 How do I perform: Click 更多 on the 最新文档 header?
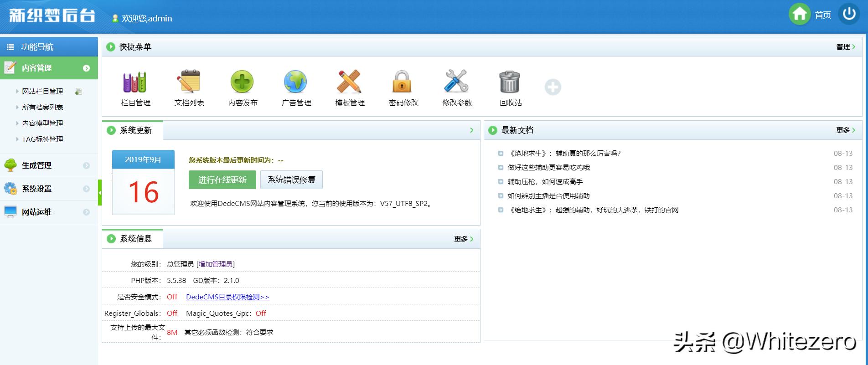click(x=843, y=130)
